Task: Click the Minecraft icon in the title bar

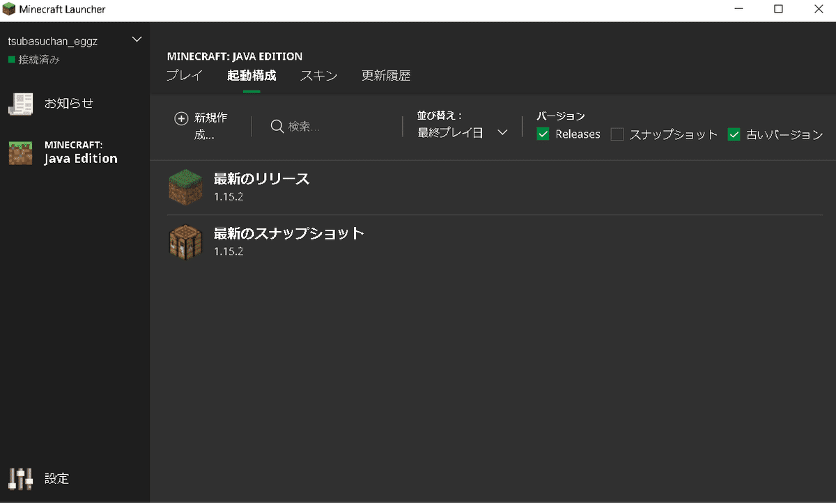Action: [x=8, y=8]
